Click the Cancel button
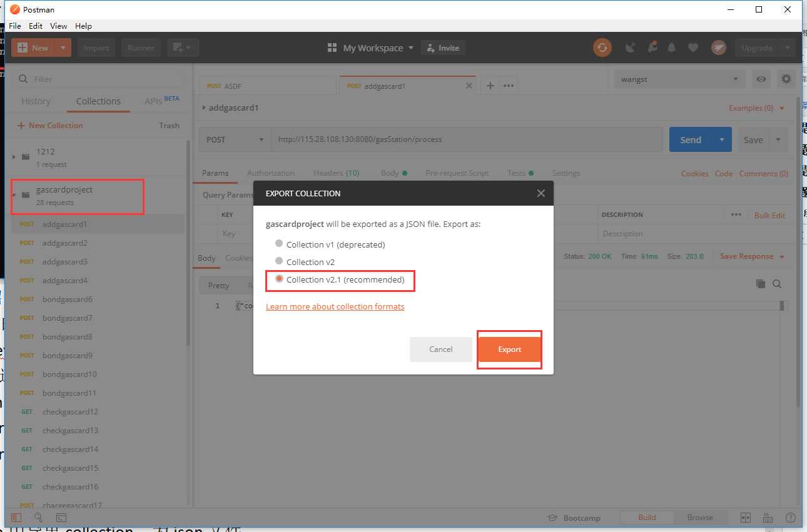 point(441,349)
